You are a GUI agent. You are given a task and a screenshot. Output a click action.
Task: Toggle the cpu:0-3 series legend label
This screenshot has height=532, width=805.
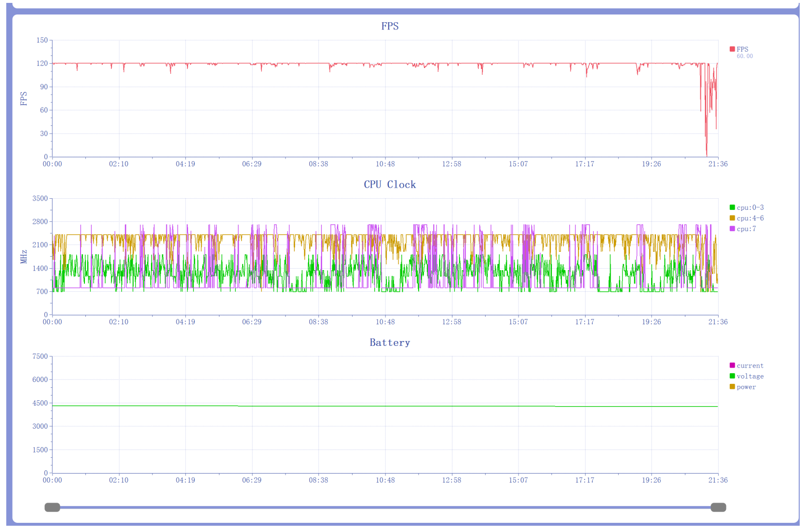pos(750,207)
